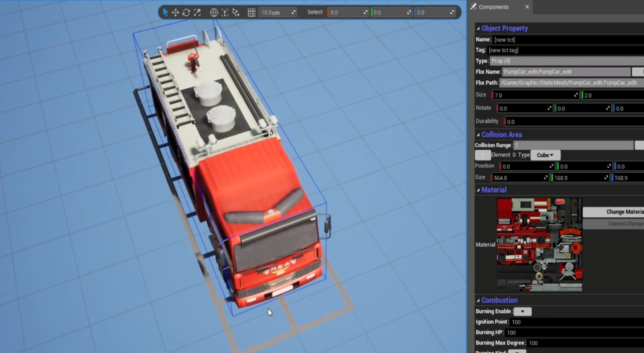This screenshot has width=644, height=353.
Task: Click the green Y value field in toolbar
Action: (x=391, y=13)
